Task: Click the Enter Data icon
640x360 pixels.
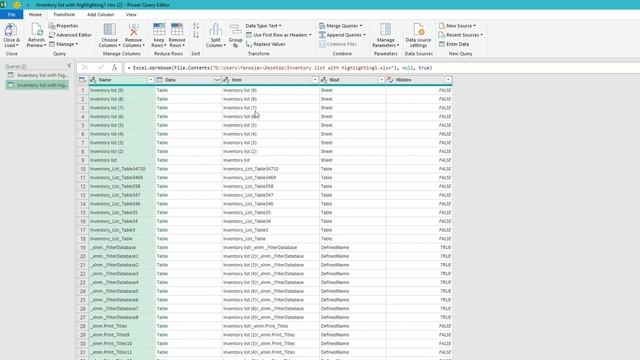Action: (442, 44)
